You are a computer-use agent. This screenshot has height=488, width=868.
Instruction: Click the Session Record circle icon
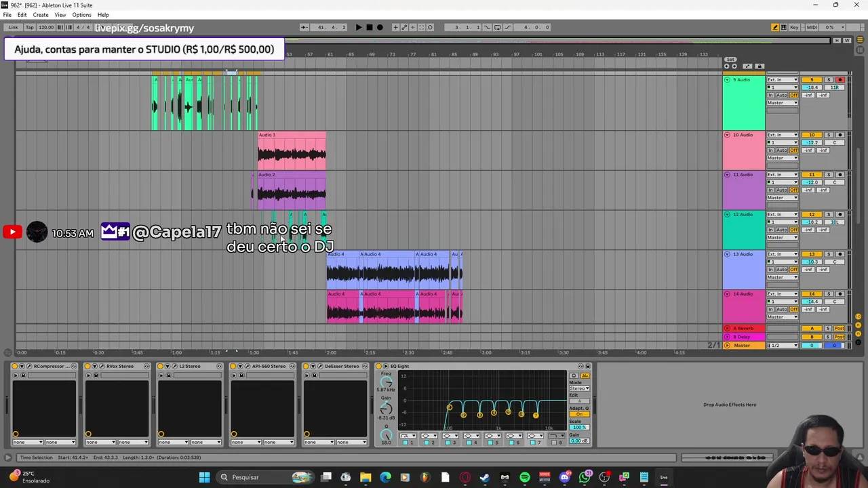point(430,27)
